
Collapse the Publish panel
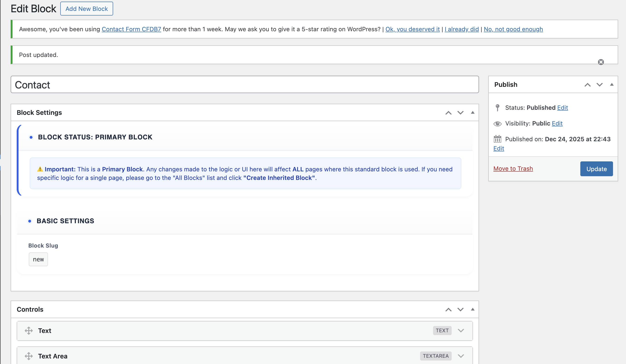pyautogui.click(x=611, y=85)
